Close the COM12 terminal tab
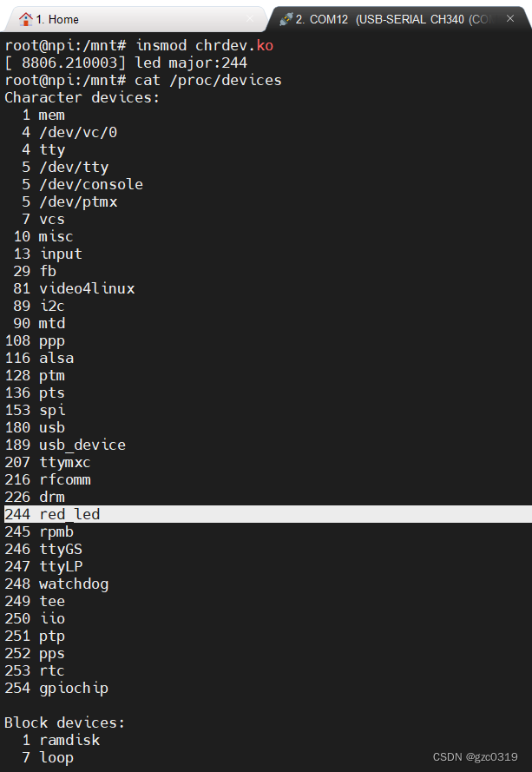 coord(509,16)
